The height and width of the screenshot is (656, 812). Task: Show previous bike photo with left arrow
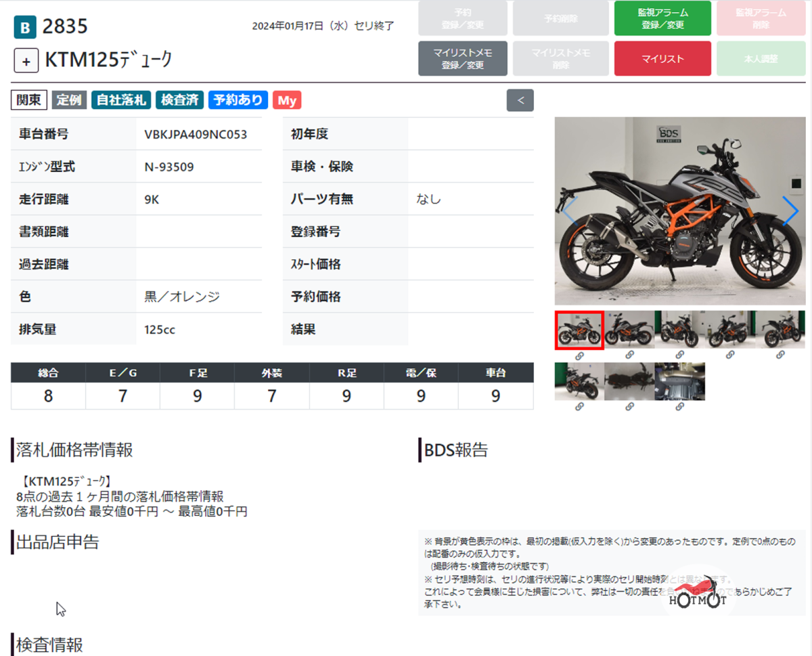click(569, 211)
